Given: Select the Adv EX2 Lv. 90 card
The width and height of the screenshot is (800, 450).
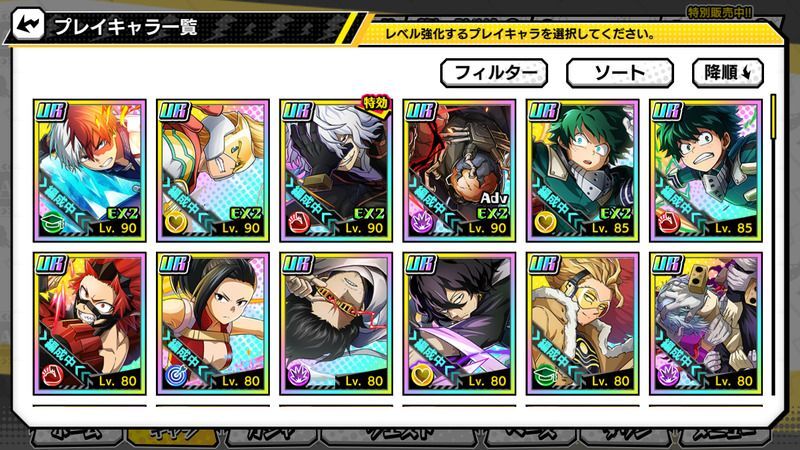Looking at the screenshot, I should click(x=459, y=170).
